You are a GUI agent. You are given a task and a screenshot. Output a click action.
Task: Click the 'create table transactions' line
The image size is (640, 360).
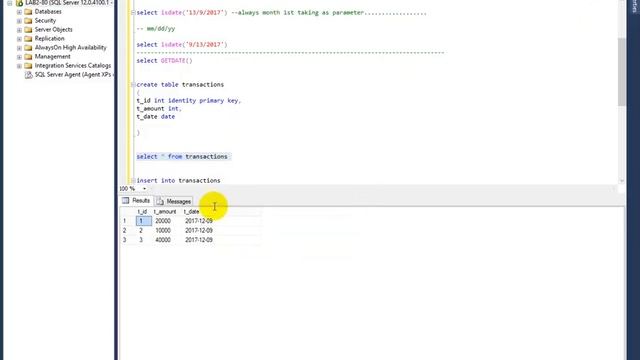pyautogui.click(x=180, y=84)
